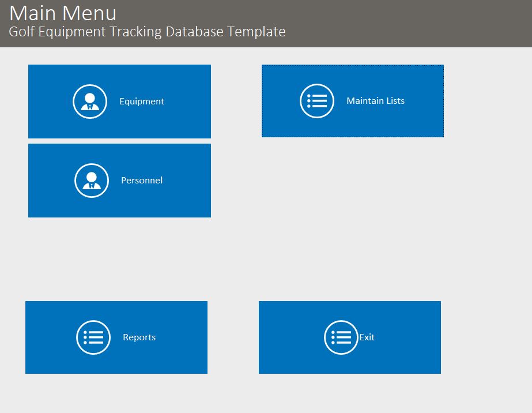Click the Main Menu heading text
The width and height of the screenshot is (532, 413).
pyautogui.click(x=63, y=13)
